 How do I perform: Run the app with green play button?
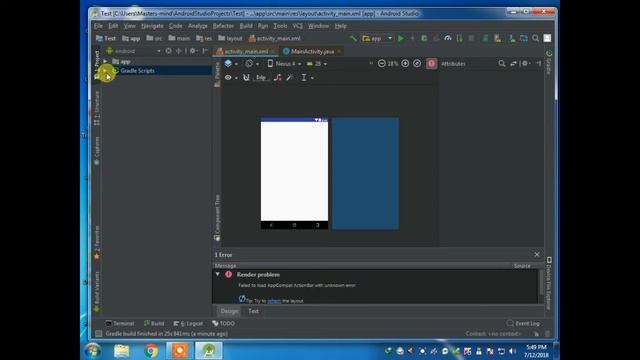[401, 38]
